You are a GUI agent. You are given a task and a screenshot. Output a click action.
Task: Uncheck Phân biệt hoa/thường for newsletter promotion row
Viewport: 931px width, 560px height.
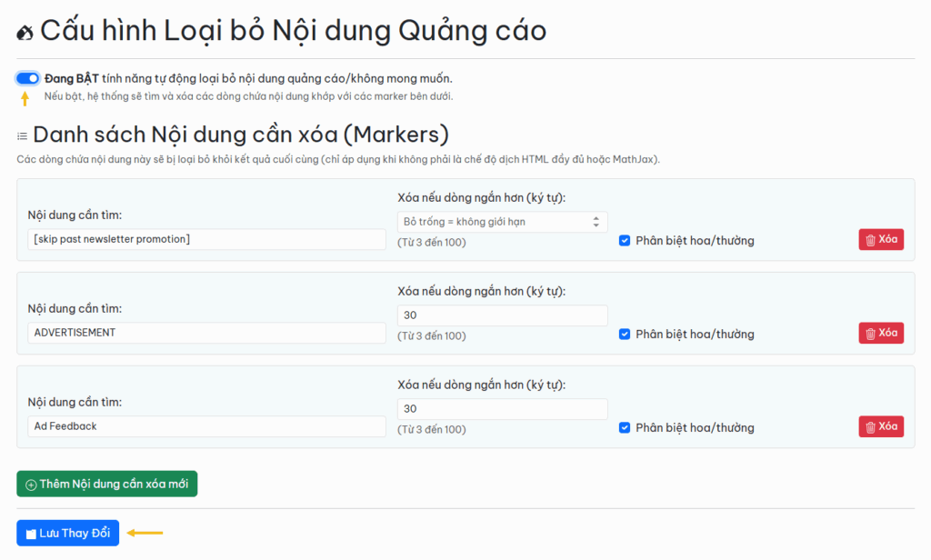coord(625,241)
